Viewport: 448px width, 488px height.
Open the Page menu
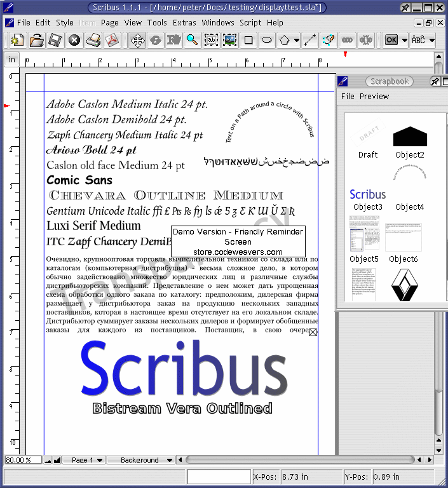[x=109, y=23]
